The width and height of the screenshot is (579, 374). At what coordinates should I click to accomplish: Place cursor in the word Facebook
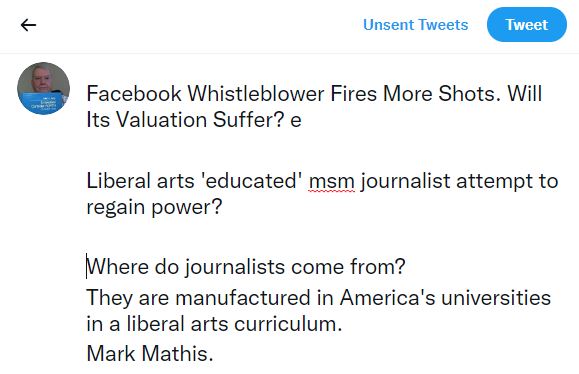tap(134, 93)
